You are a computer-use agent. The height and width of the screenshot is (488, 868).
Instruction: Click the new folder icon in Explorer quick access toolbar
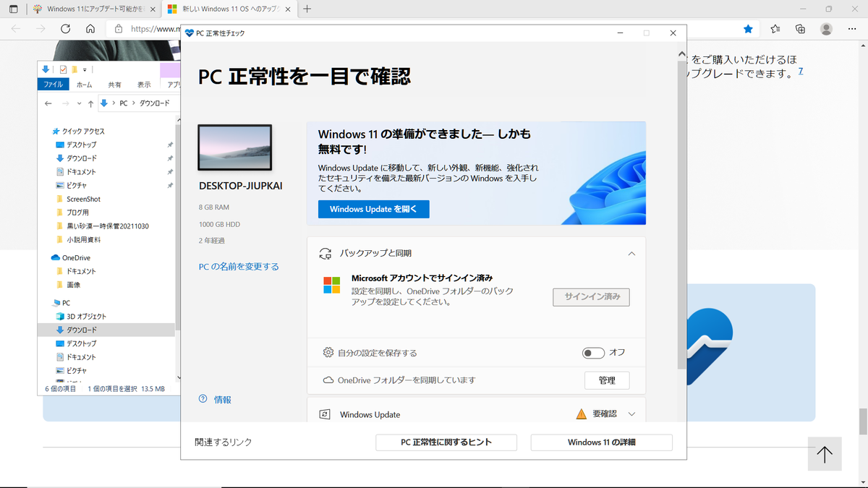[75, 69]
